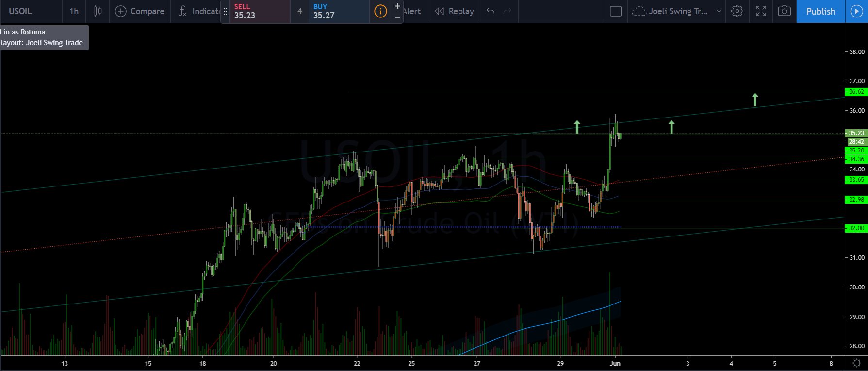Redo the chart action

(508, 11)
